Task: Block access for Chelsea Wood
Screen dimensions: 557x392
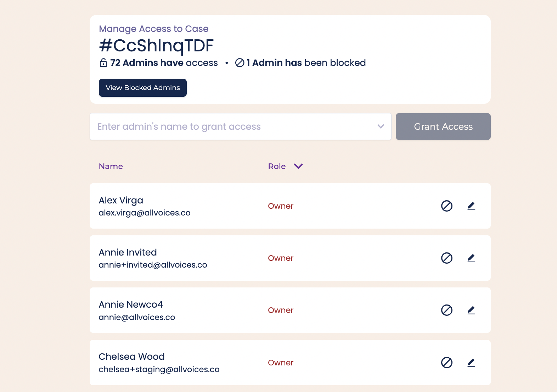Action: tap(447, 363)
